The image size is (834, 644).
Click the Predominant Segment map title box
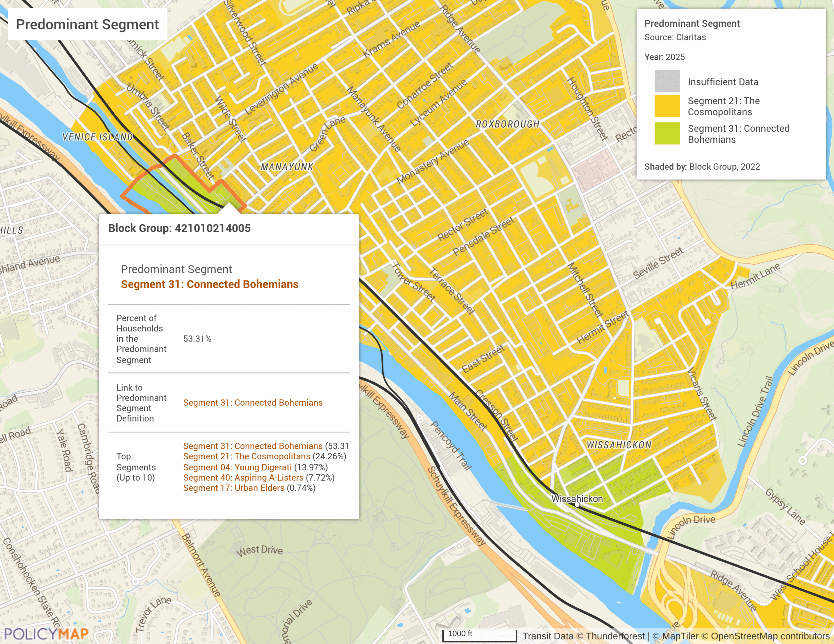pyautogui.click(x=87, y=24)
